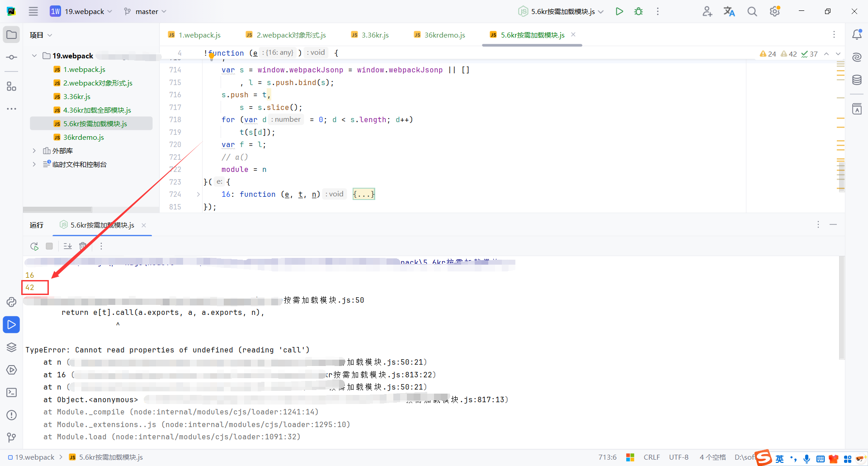868x466 pixels.
Task: Expand the folded code at line 724
Action: click(x=363, y=194)
